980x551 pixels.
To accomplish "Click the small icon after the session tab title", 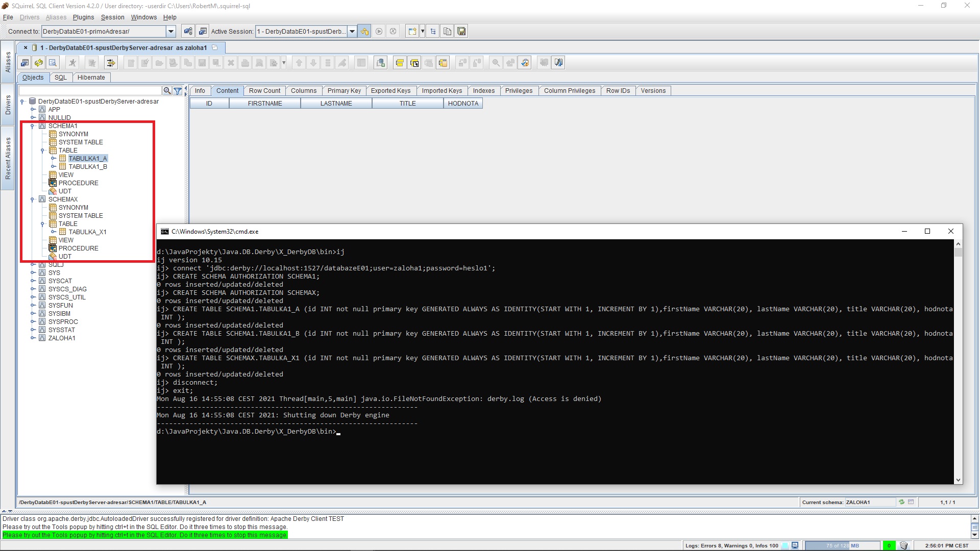I will point(215,47).
